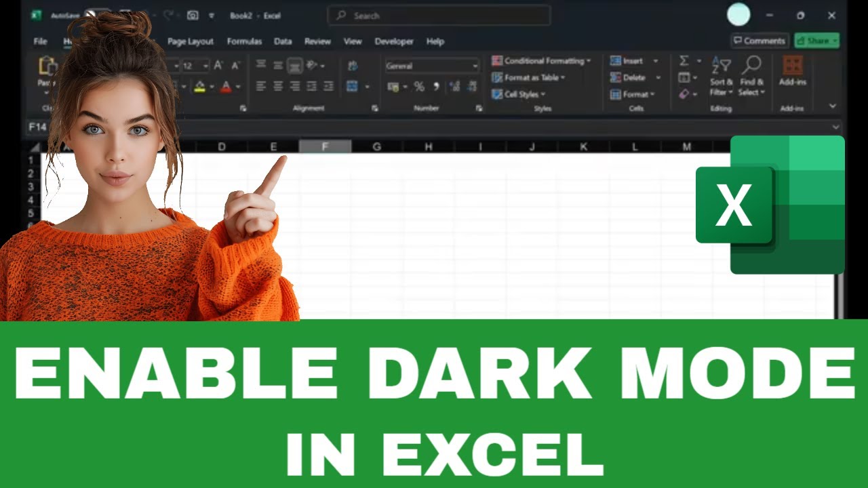
Task: Open Customize Quick Access Toolbar dropdown
Action: [212, 15]
